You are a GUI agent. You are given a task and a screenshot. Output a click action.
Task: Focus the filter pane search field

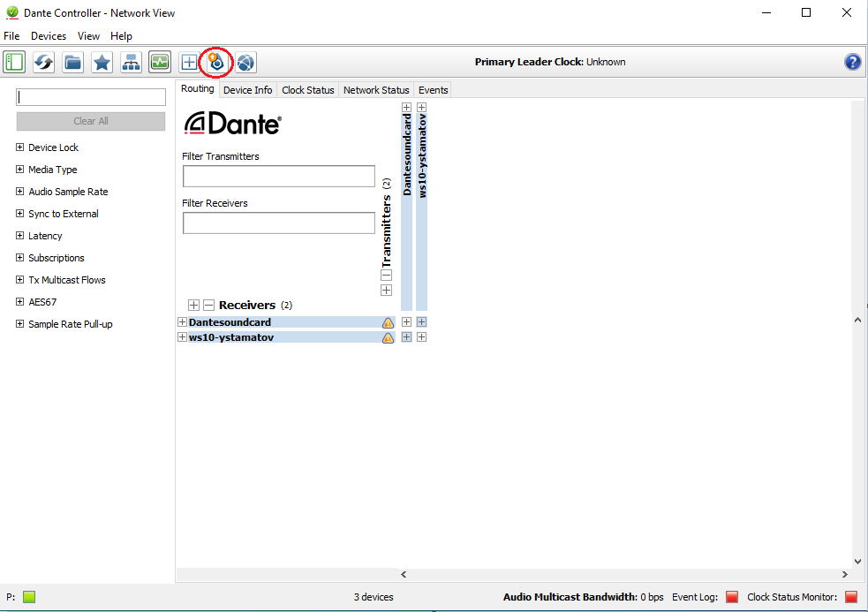(91, 97)
